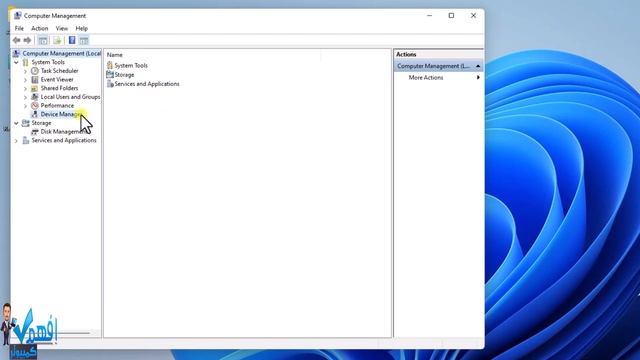Expand the Shared Folders node

coord(25,88)
